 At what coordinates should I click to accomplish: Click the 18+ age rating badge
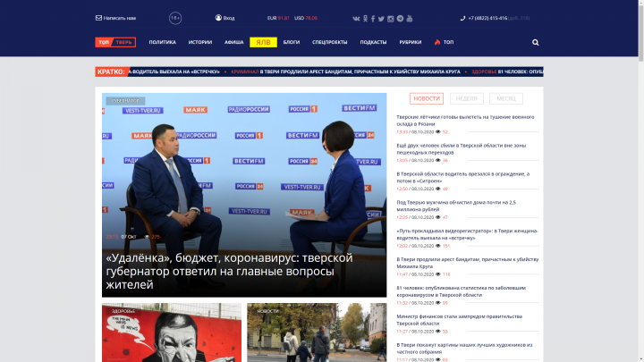[x=175, y=18]
